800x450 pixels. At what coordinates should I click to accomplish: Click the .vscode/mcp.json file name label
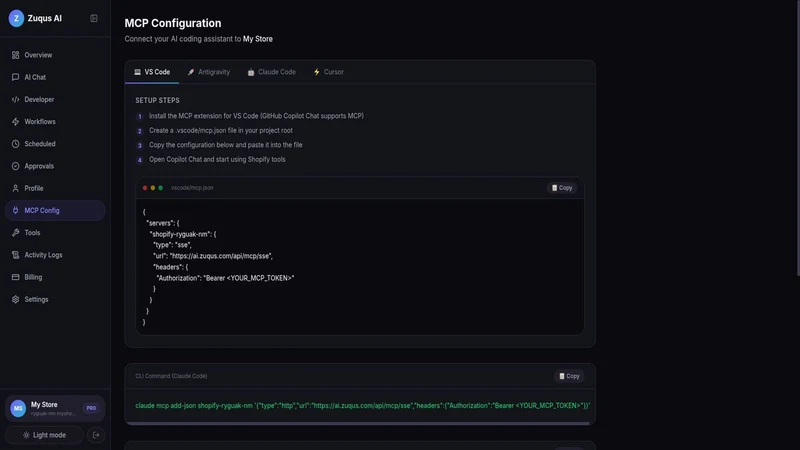tap(191, 188)
